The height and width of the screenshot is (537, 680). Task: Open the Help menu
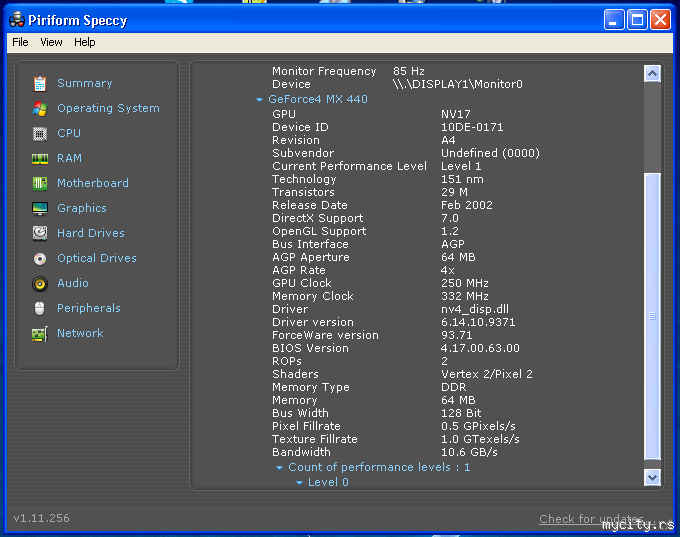coord(85,42)
